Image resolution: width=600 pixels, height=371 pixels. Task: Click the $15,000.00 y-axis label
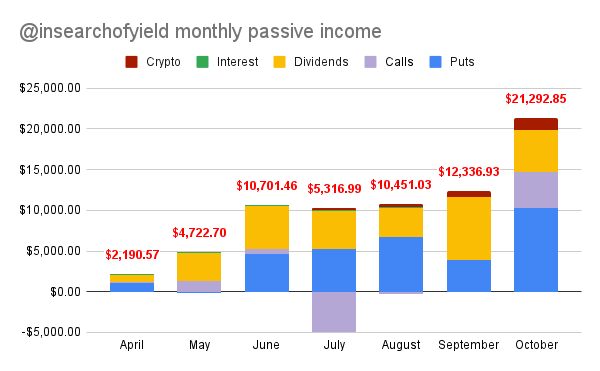pos(50,170)
